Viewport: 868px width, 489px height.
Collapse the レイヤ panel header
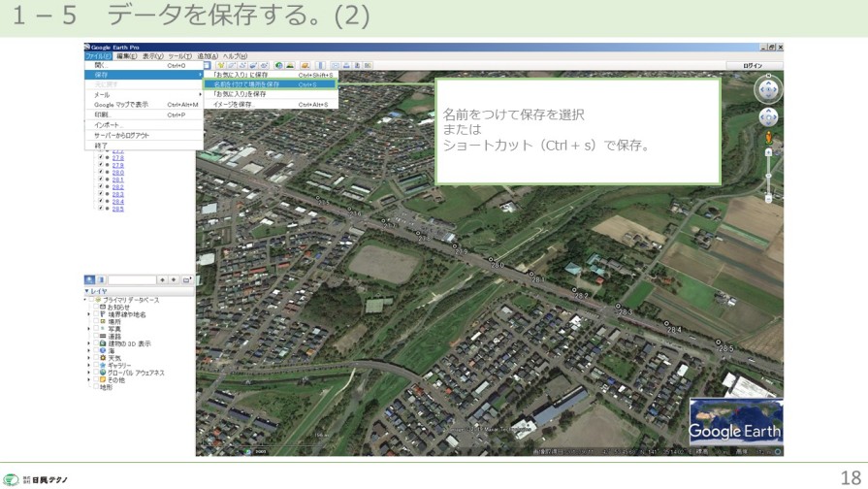(87, 291)
